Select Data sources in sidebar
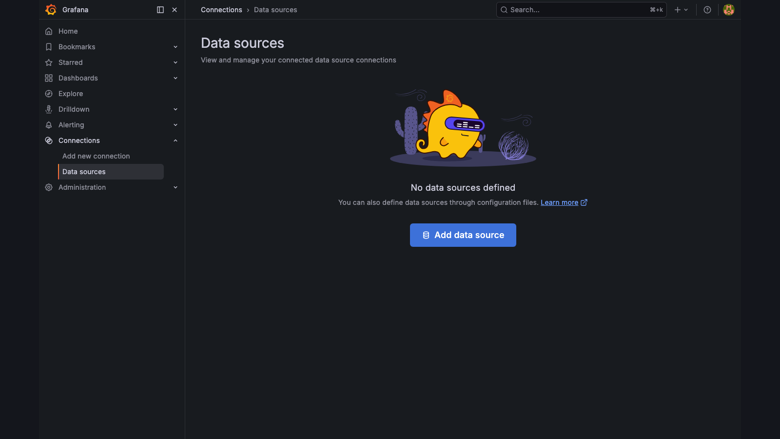This screenshot has height=439, width=780. [x=111, y=172]
